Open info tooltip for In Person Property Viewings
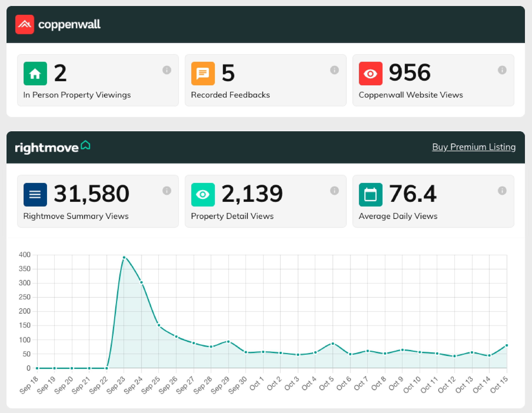 pos(167,70)
